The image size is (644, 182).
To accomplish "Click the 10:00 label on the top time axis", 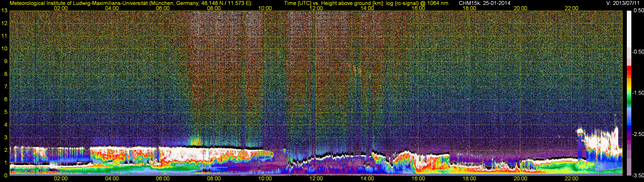I will pos(265,8).
